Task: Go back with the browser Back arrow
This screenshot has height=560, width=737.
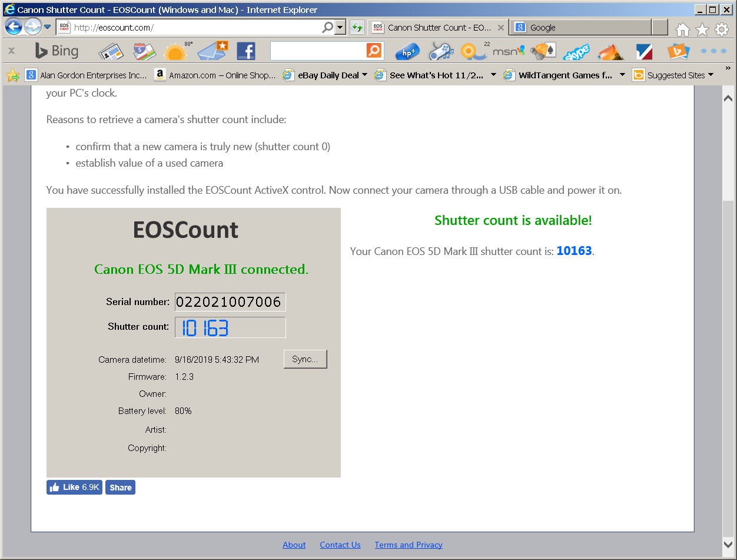Action: [14, 27]
